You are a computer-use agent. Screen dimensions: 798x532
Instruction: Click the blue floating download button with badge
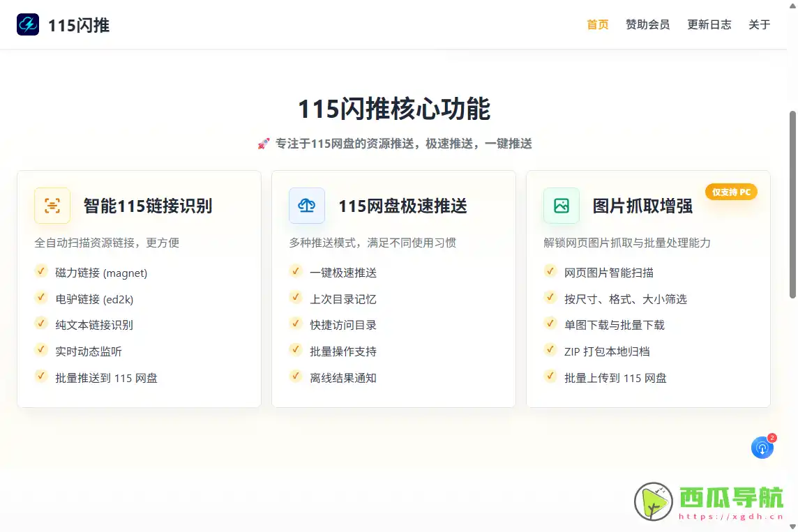tap(762, 448)
